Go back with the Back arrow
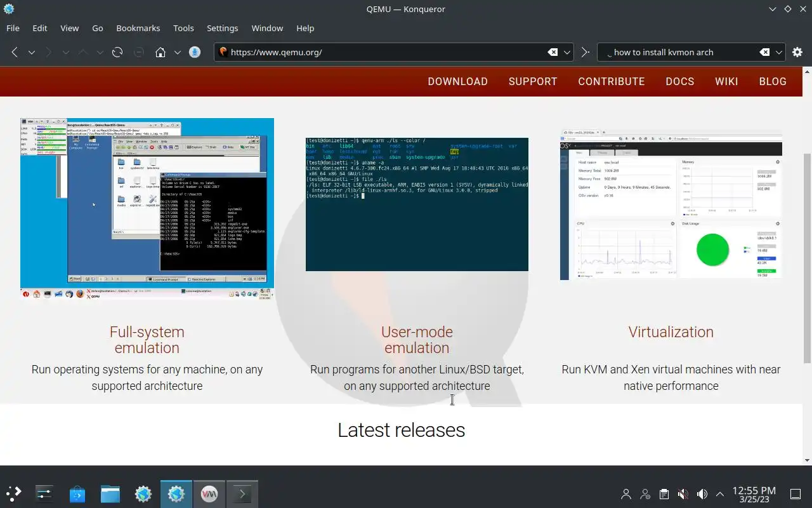 15,52
